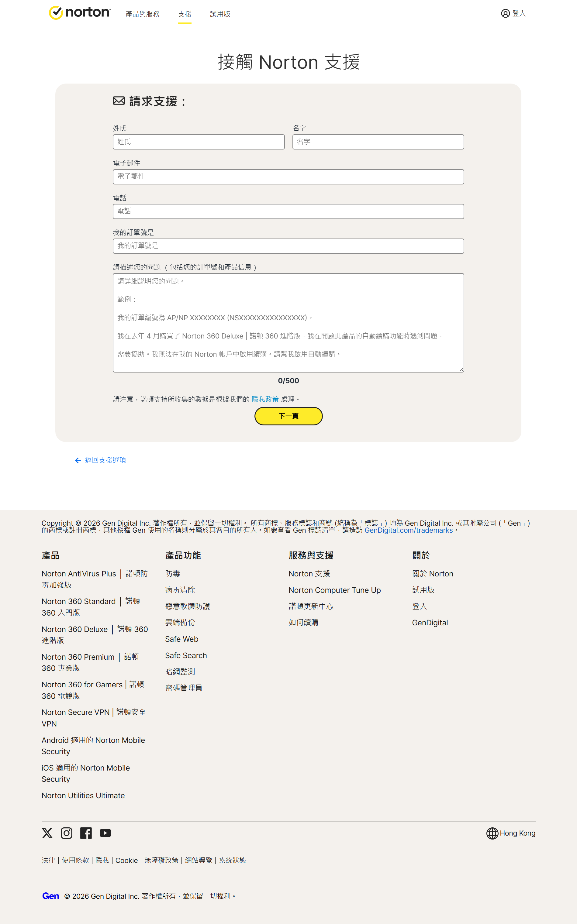The height and width of the screenshot is (924, 577).
Task: Open the 系統狀態 link
Action: pyautogui.click(x=232, y=860)
